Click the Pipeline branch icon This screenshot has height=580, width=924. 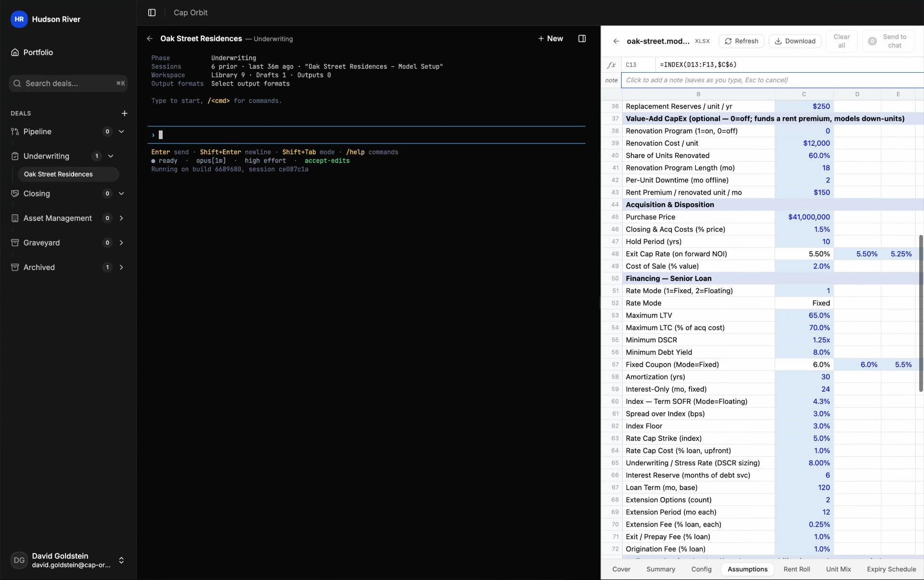coord(15,131)
